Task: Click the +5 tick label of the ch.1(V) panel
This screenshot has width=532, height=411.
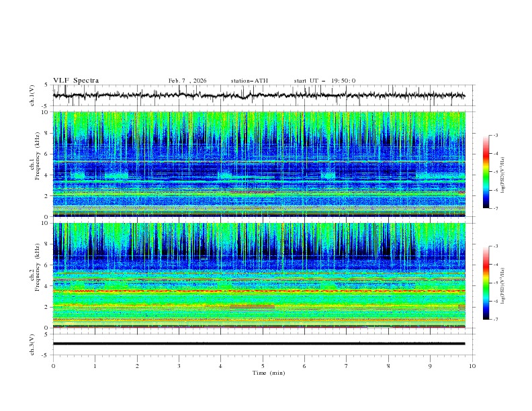Action: [x=46, y=85]
